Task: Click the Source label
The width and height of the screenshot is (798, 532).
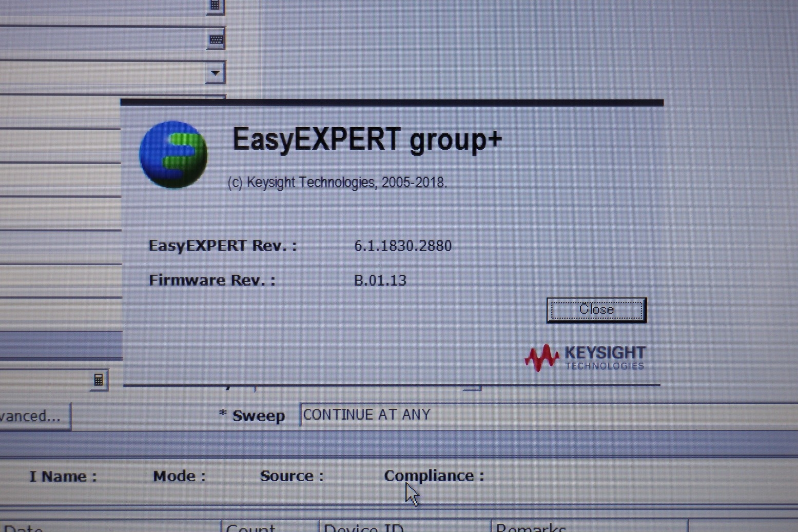Action: click(x=292, y=476)
